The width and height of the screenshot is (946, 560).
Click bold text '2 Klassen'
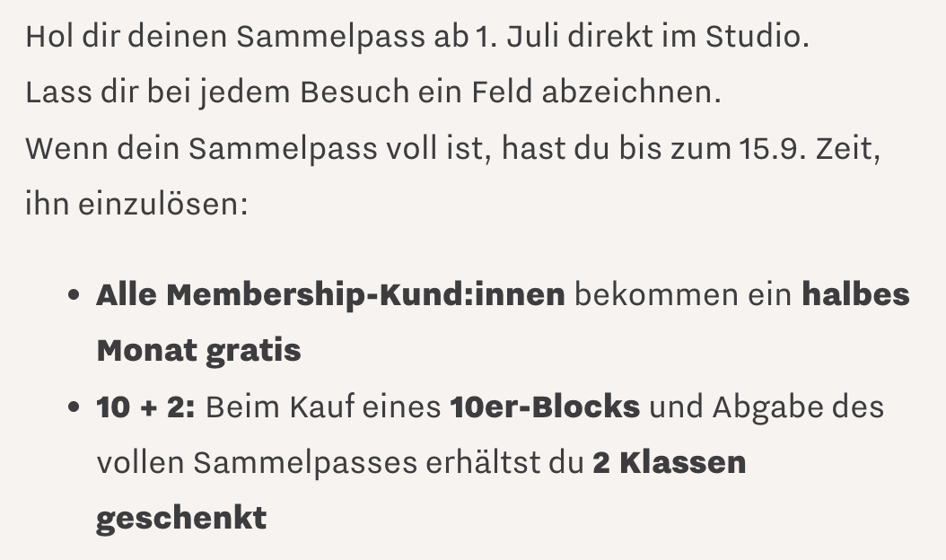670,463
